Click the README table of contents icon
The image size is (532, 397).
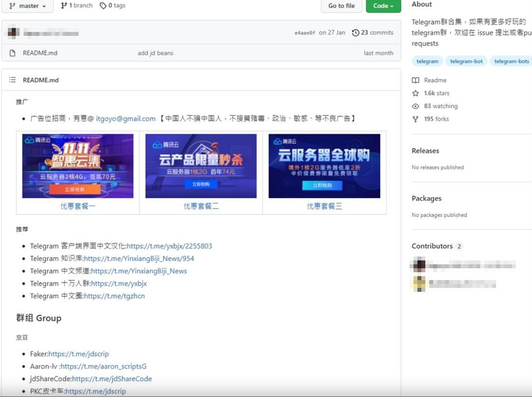[13, 80]
